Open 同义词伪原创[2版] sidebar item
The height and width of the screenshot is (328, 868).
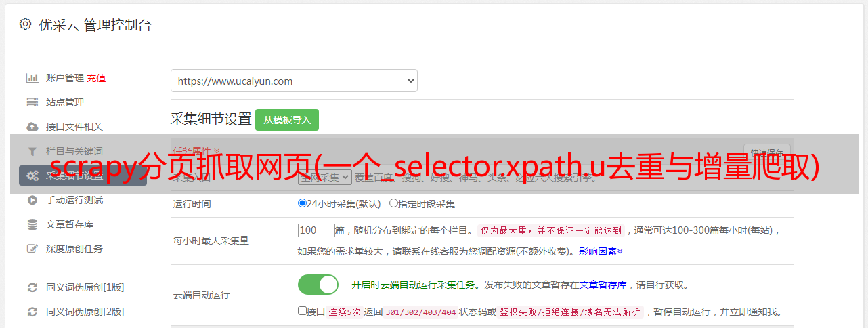coord(85,312)
